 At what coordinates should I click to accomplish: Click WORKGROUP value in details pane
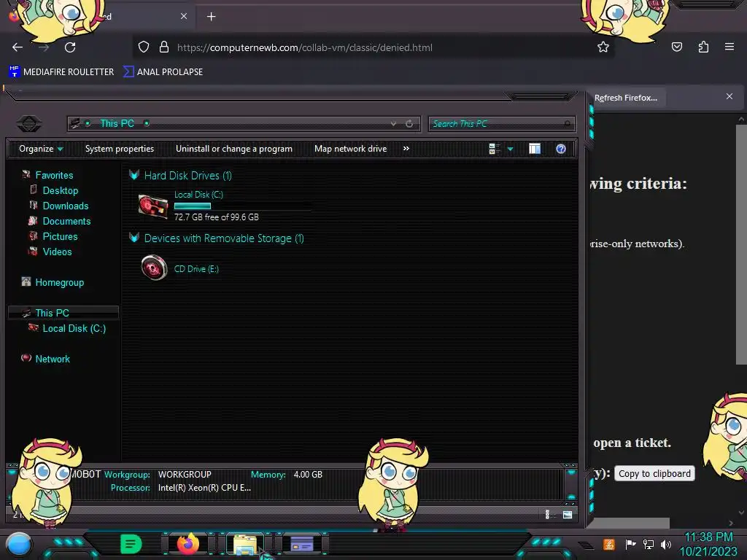[x=185, y=474]
